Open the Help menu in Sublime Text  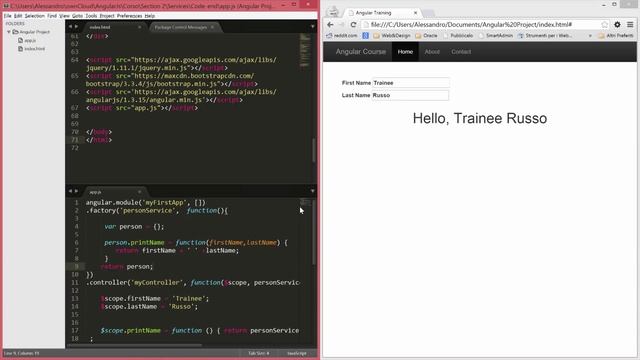[x=149, y=16]
